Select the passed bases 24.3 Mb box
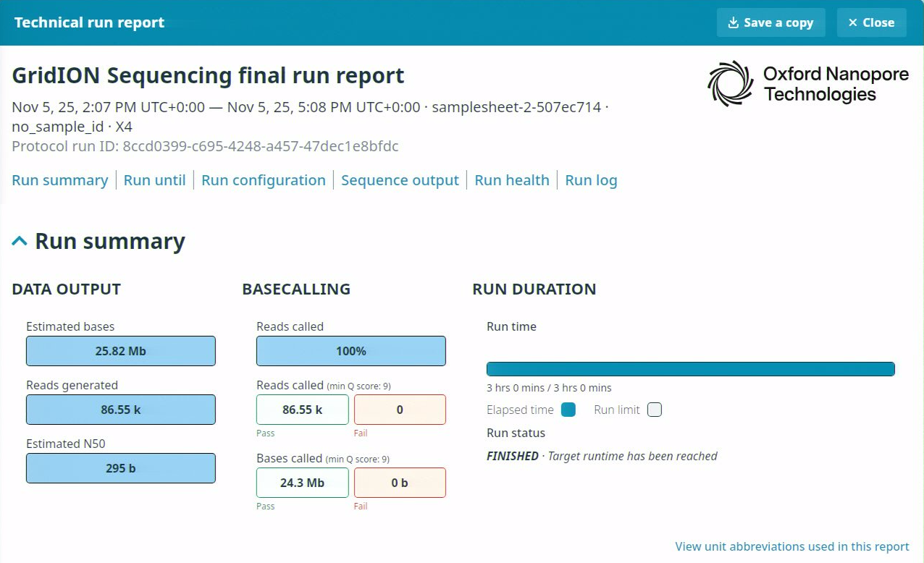This screenshot has height=563, width=924. pyautogui.click(x=303, y=483)
